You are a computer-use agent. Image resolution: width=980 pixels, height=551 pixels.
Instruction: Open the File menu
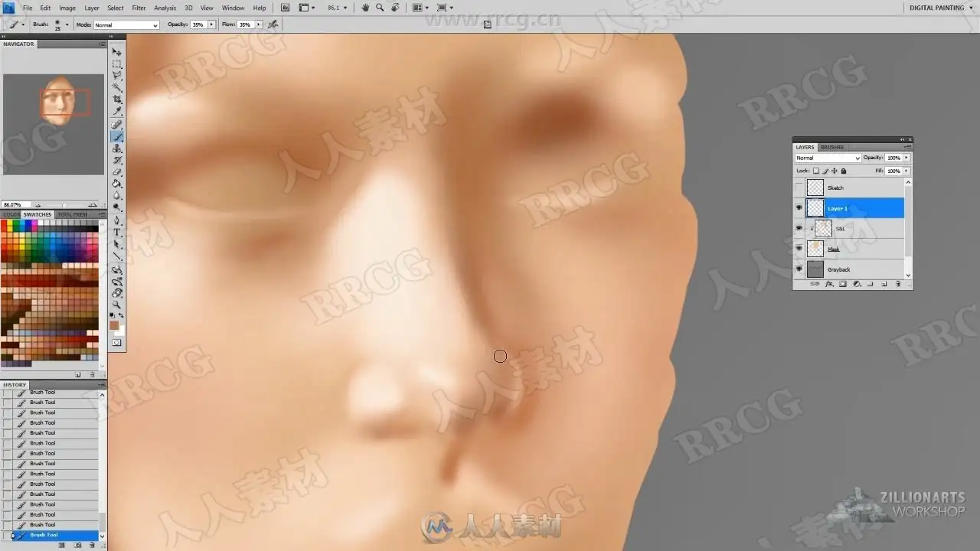pyautogui.click(x=28, y=8)
